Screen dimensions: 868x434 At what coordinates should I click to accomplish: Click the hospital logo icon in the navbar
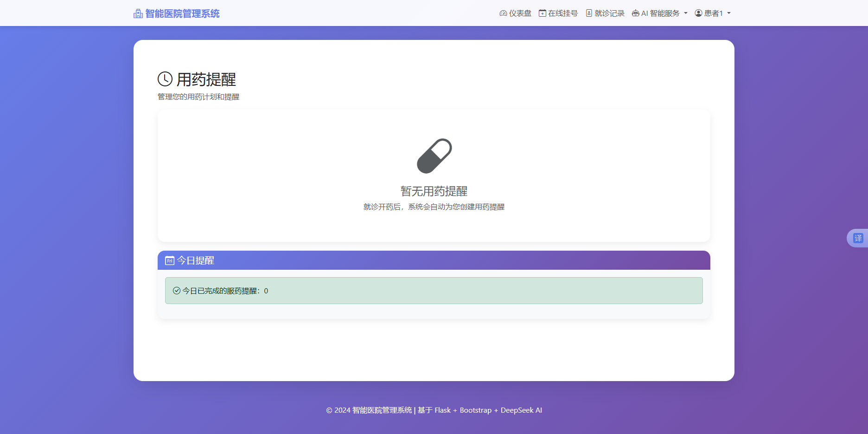(x=137, y=13)
